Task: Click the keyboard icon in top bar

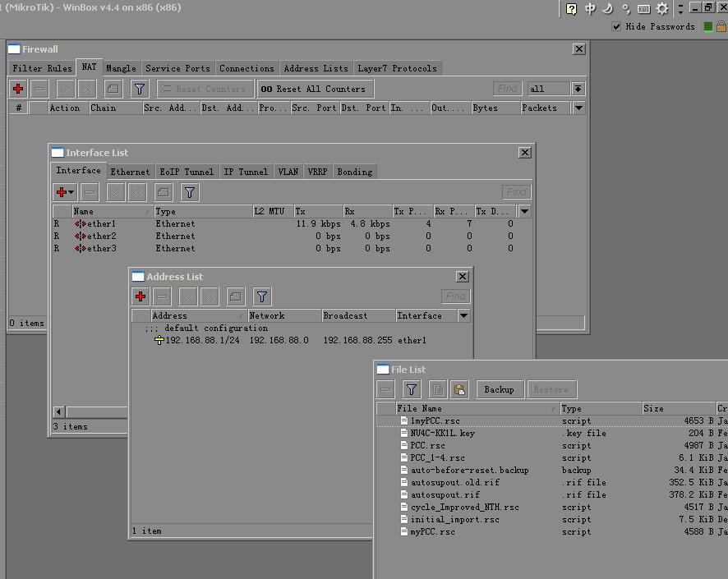Action: 644,9
